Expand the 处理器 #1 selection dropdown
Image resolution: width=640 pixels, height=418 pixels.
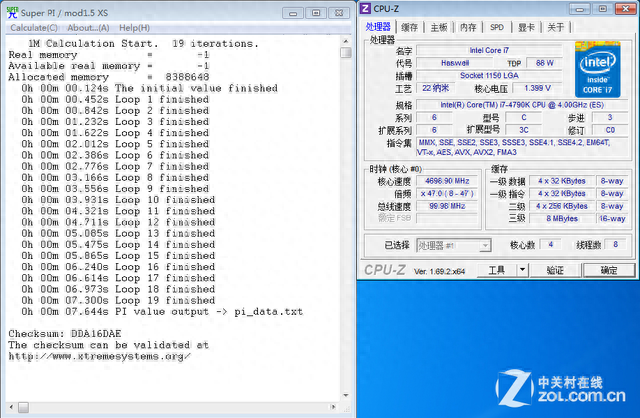click(x=484, y=245)
